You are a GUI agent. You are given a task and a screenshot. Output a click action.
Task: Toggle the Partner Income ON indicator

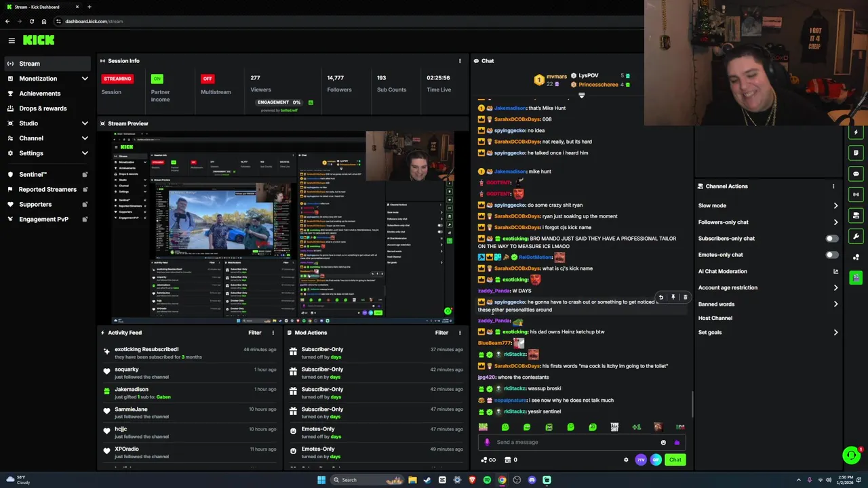click(x=157, y=79)
